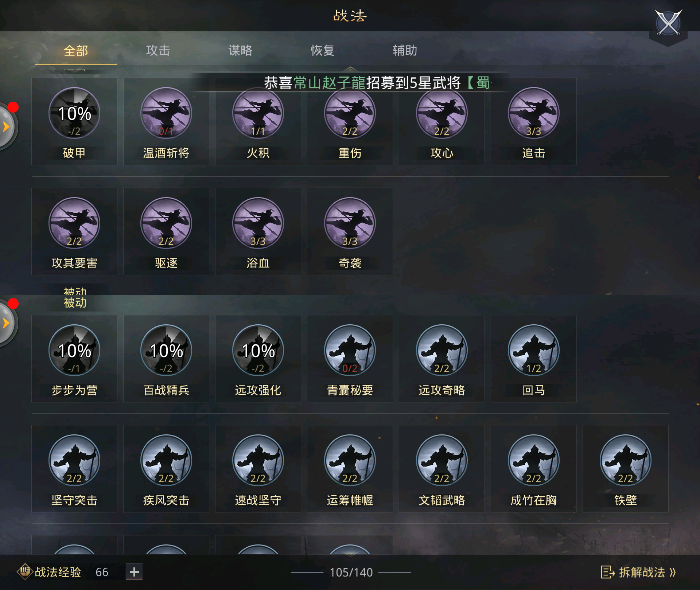Open 拆解战法 at bottom right

[638, 572]
